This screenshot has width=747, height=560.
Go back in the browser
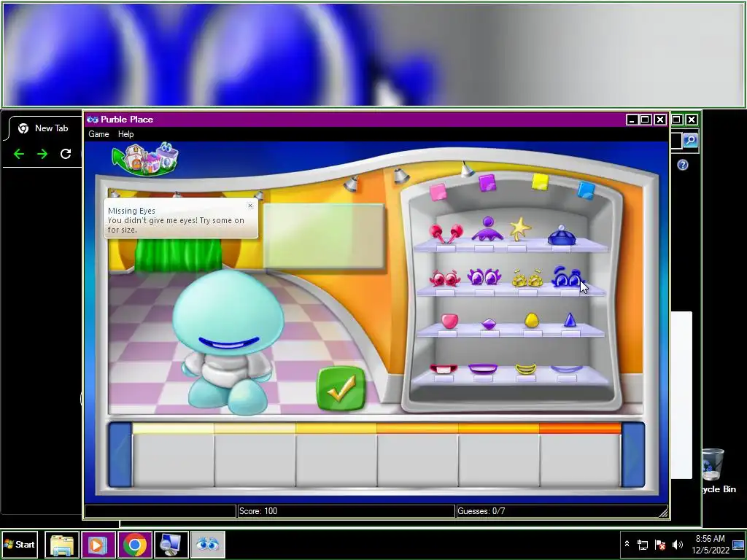pyautogui.click(x=19, y=154)
